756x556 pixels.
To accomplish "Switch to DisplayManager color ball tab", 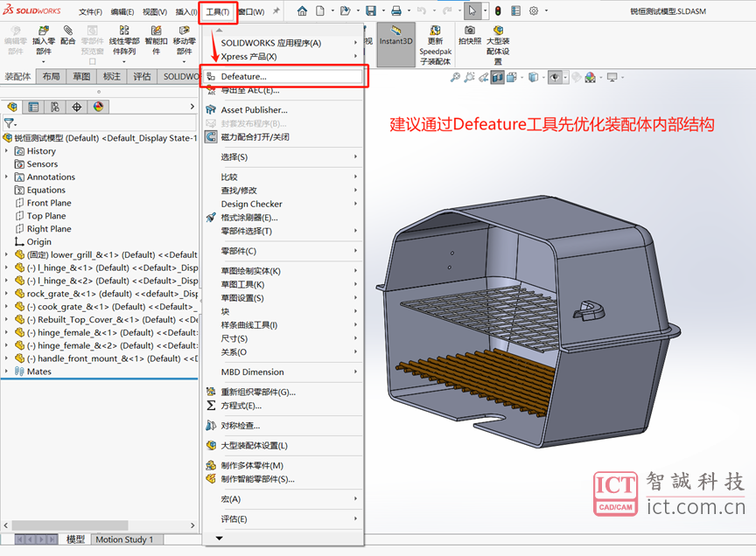I will [98, 107].
